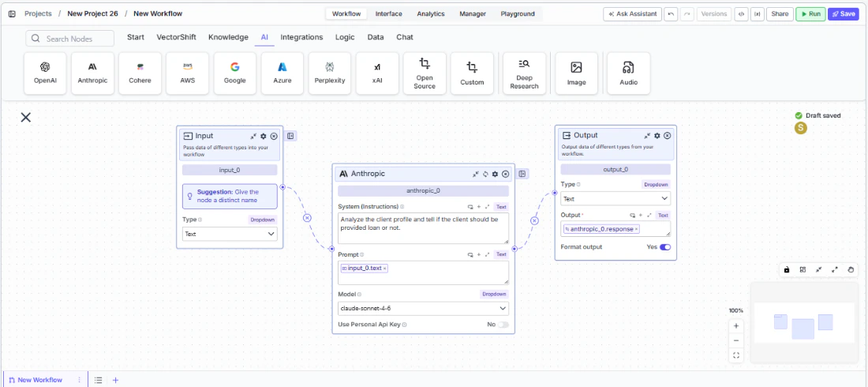
Task: Open the variables (x) icon
Action: [x=757, y=14]
